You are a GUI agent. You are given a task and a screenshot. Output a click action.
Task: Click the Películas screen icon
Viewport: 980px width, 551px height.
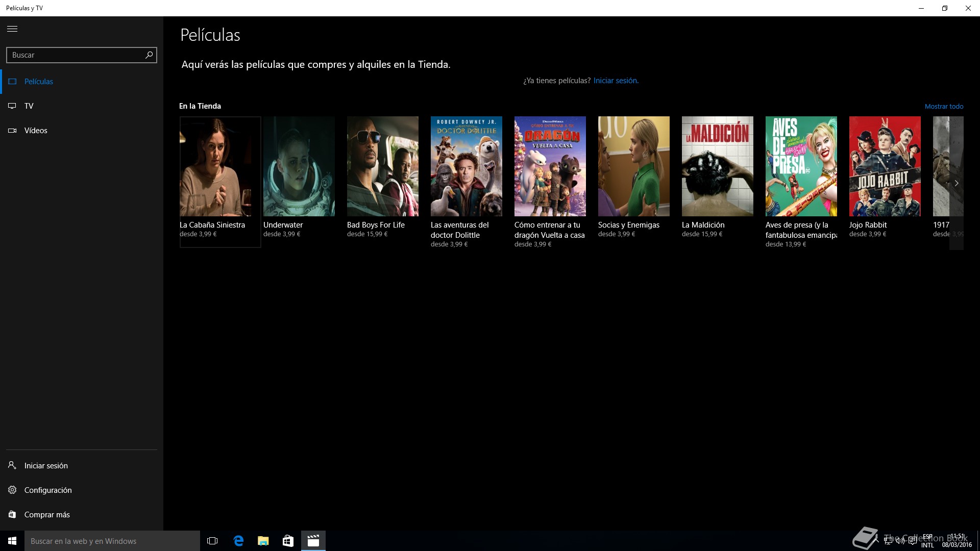[12, 82]
